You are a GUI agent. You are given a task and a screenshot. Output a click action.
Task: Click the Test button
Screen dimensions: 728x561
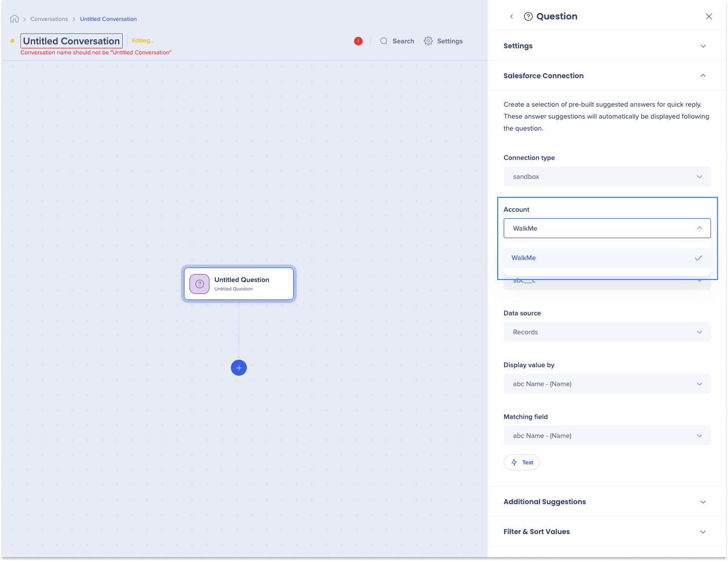(x=522, y=463)
